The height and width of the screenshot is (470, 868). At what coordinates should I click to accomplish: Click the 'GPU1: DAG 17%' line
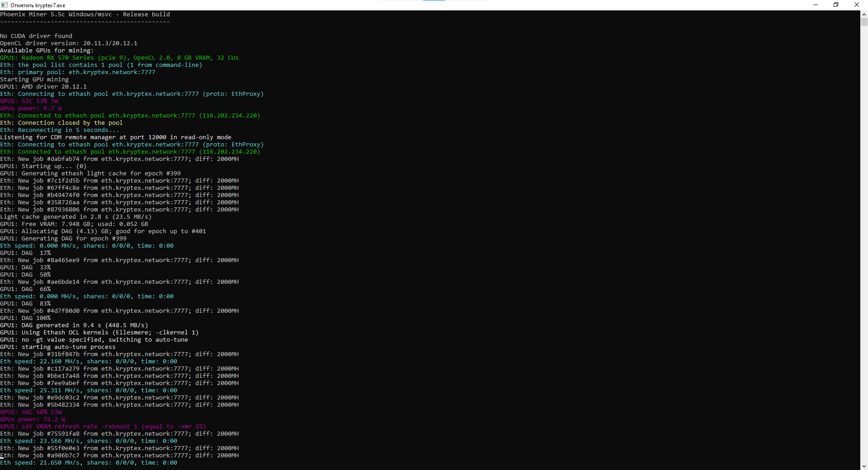25,253
